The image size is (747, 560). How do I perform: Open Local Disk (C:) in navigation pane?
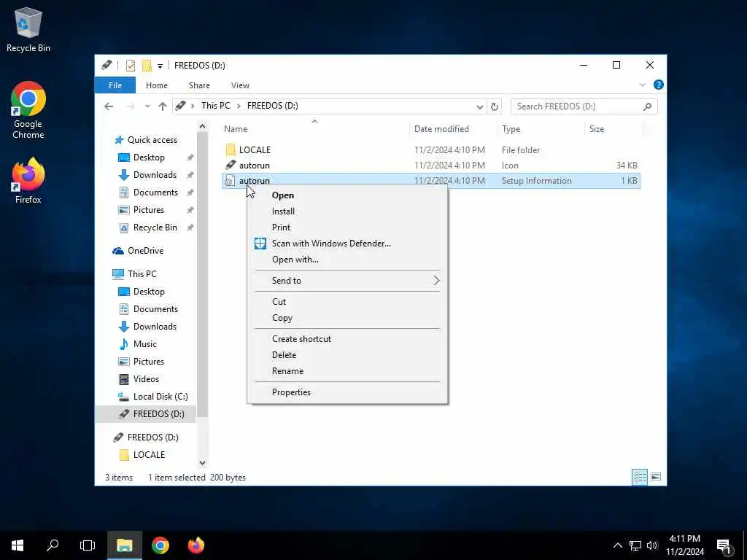pyautogui.click(x=160, y=397)
